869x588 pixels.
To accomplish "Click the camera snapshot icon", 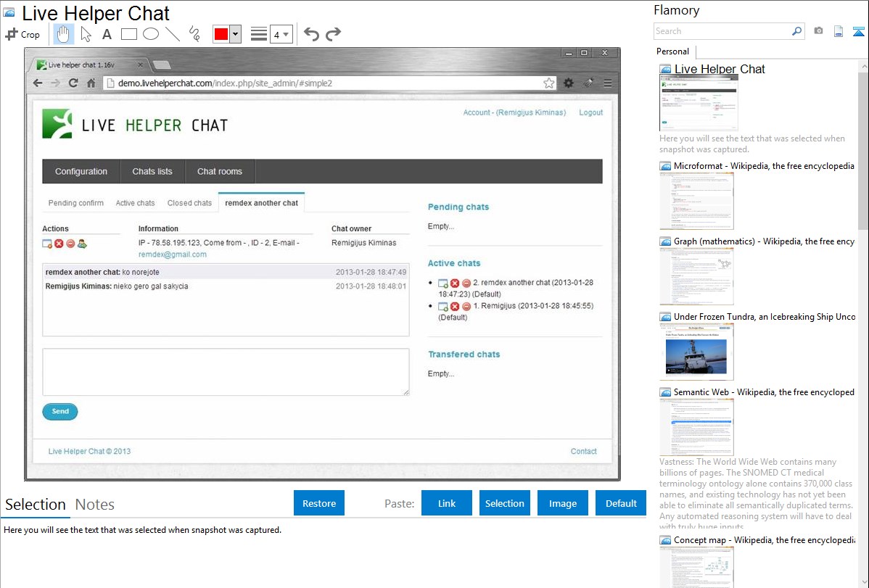I will point(818,31).
